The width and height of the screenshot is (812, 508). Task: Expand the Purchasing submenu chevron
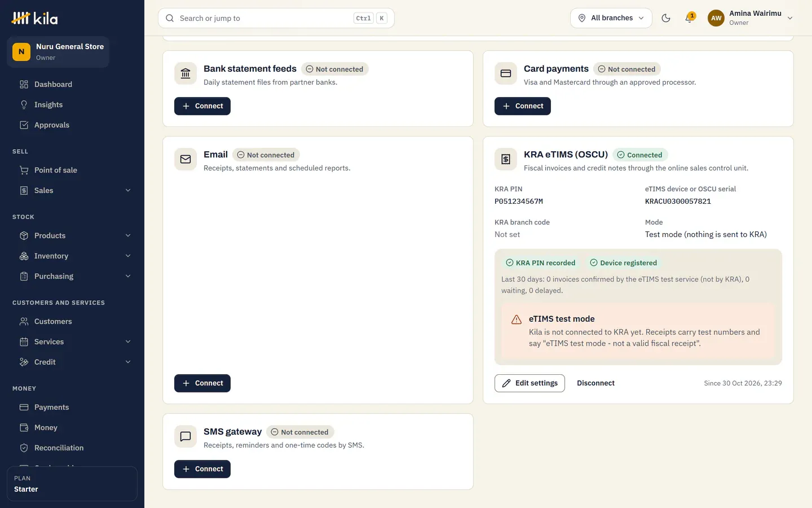point(128,276)
